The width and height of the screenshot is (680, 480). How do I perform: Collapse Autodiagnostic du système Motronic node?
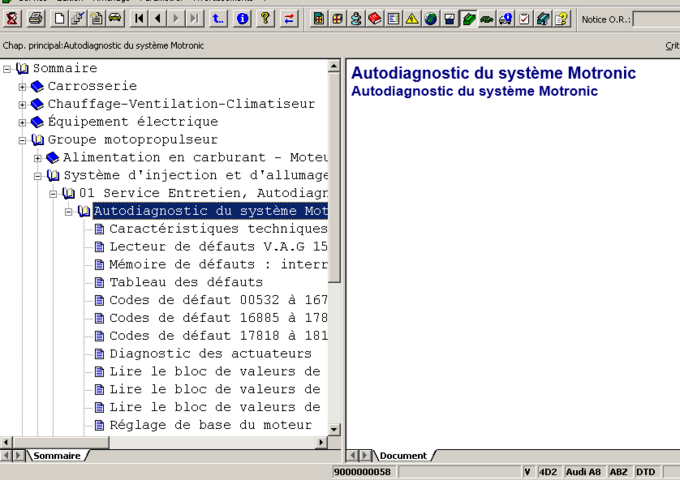(x=69, y=212)
